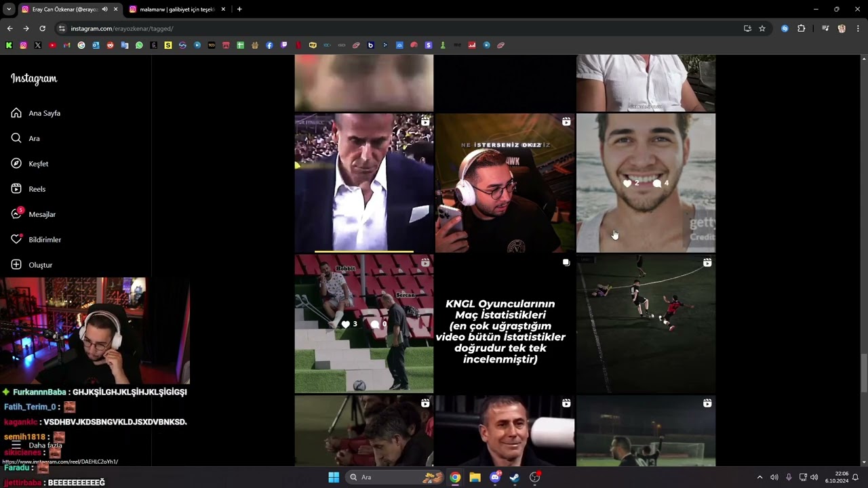Screen dimensions: 868x488
Task: Open the Chrome profile avatar
Action: coord(842,28)
